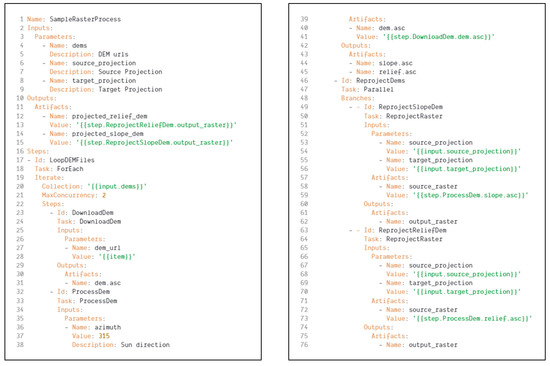Select the ReprojectReliefDem branch Id

coord(412,230)
